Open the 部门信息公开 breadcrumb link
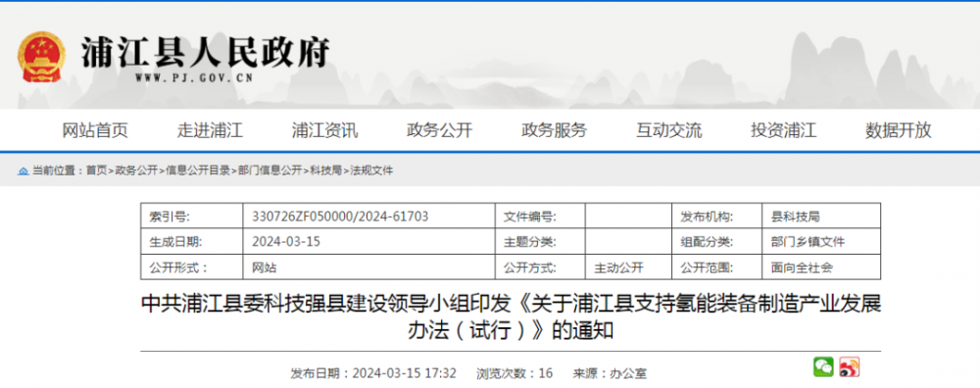The width and height of the screenshot is (980, 388). point(270,170)
